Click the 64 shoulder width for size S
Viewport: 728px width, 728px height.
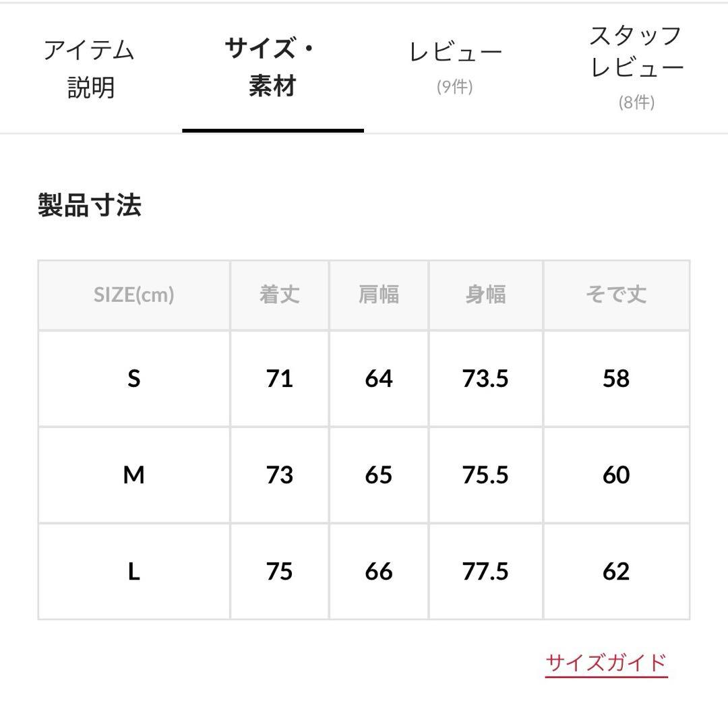pyautogui.click(x=378, y=379)
